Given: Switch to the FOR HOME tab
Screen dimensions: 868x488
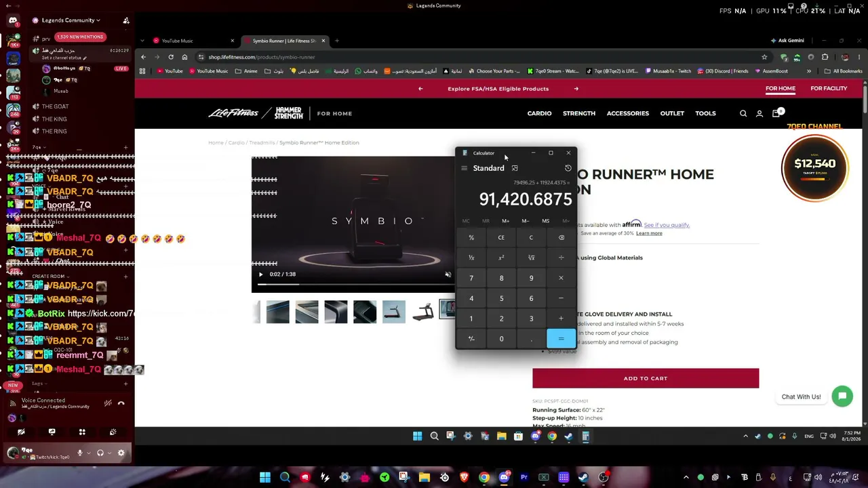Looking at the screenshot, I should click(x=781, y=89).
